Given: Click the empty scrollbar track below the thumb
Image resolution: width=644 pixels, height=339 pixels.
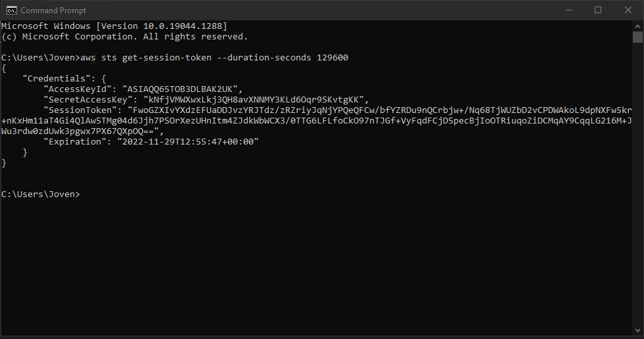Looking at the screenshot, I should 638,197.
